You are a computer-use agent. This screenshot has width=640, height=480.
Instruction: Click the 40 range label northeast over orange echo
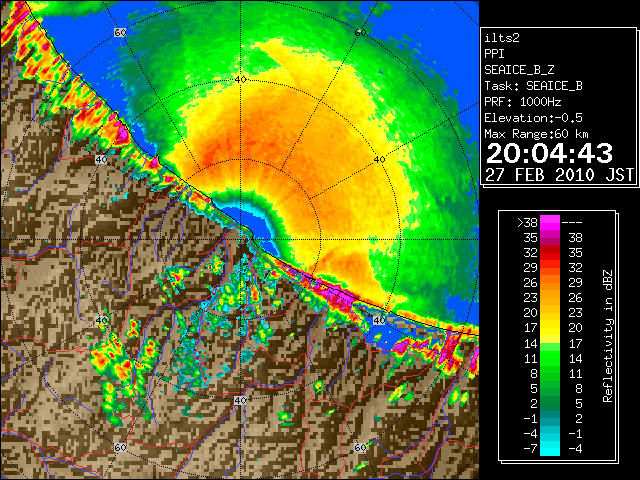coord(380,160)
